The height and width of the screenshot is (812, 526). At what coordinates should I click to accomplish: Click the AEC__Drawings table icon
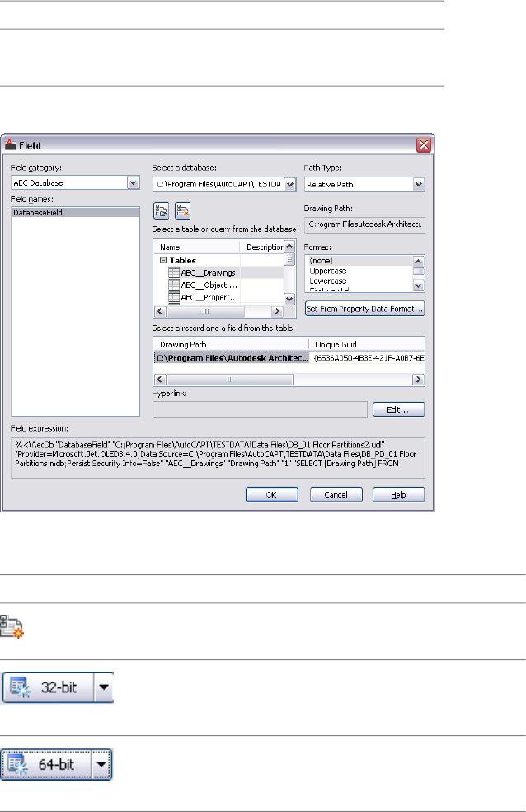coord(174,272)
